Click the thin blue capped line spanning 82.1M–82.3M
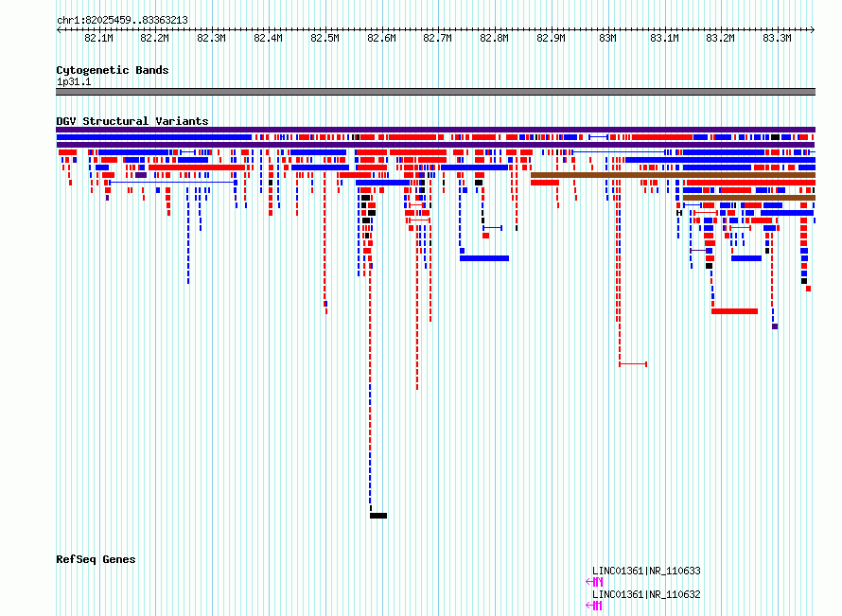The image size is (842, 616). coord(173,183)
